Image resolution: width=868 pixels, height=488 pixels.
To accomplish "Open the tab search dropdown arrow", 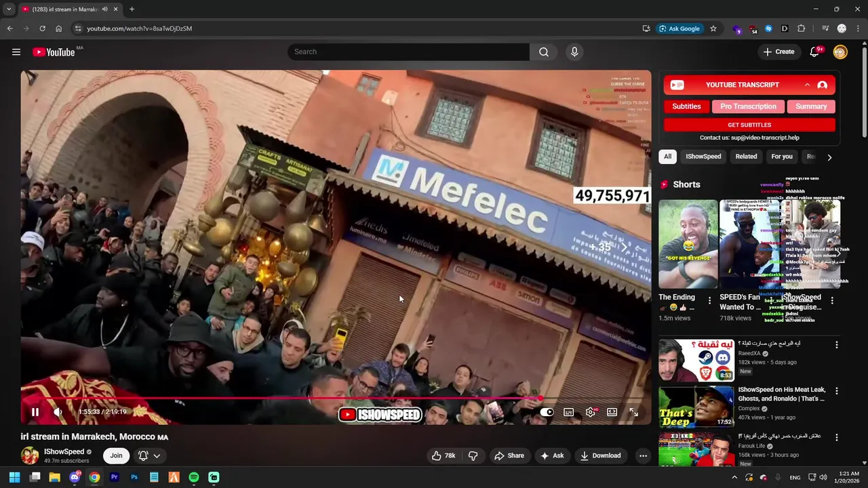I will click(x=9, y=9).
